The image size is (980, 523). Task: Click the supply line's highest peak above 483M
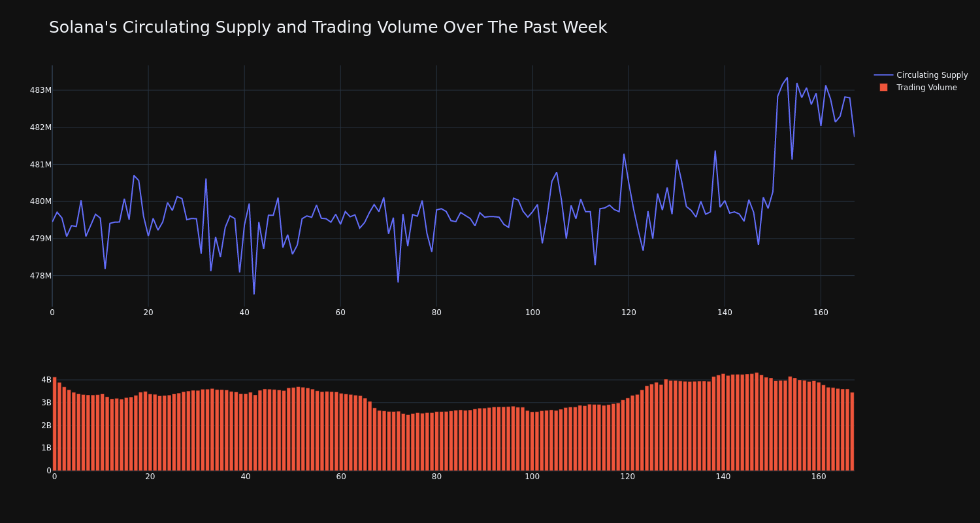[787, 78]
